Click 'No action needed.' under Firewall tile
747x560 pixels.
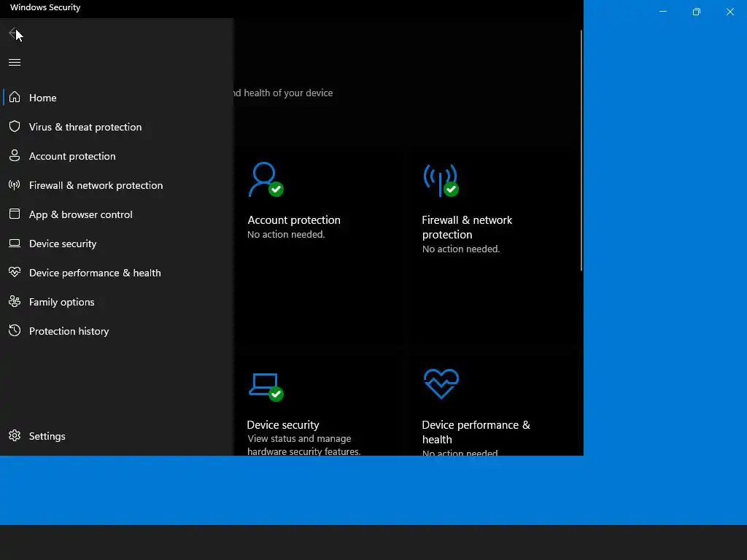point(461,249)
